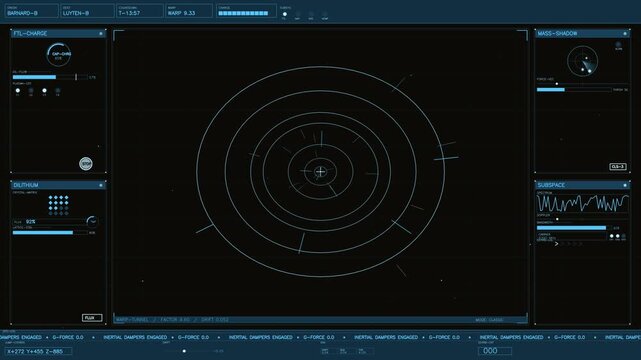The height and width of the screenshot is (360, 641).
Task: Select the lit first top-bar subsystem indicator
Action: click(285, 14)
